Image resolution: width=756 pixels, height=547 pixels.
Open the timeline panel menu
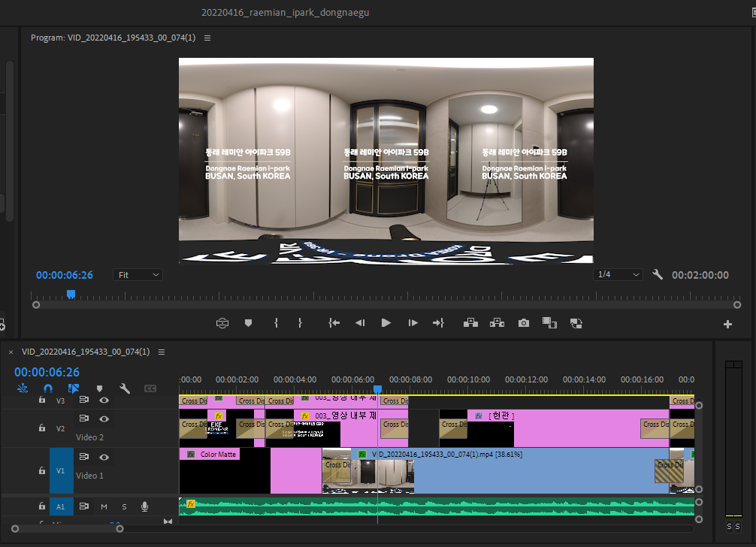pos(162,352)
